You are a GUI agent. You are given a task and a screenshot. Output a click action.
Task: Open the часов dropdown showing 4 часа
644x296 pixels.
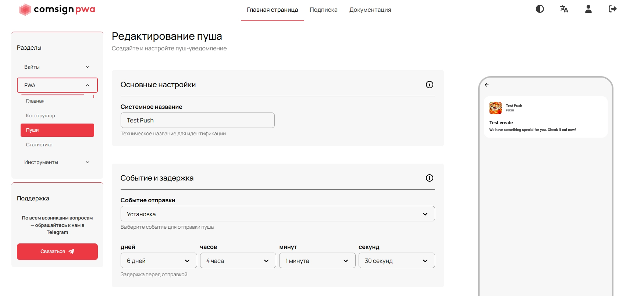click(x=238, y=260)
